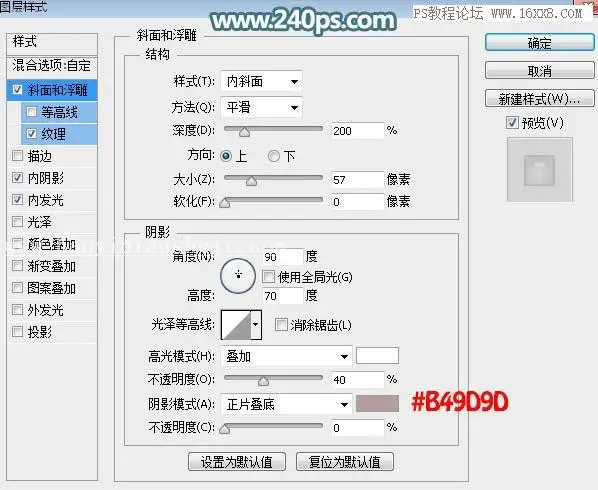The image size is (598, 490).
Task: Click 复位为默认值 button
Action: click(x=345, y=461)
